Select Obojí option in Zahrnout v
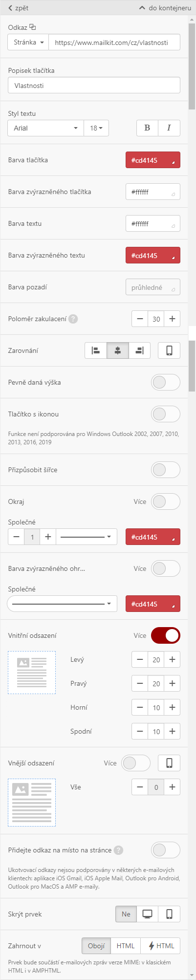 [x=96, y=946]
